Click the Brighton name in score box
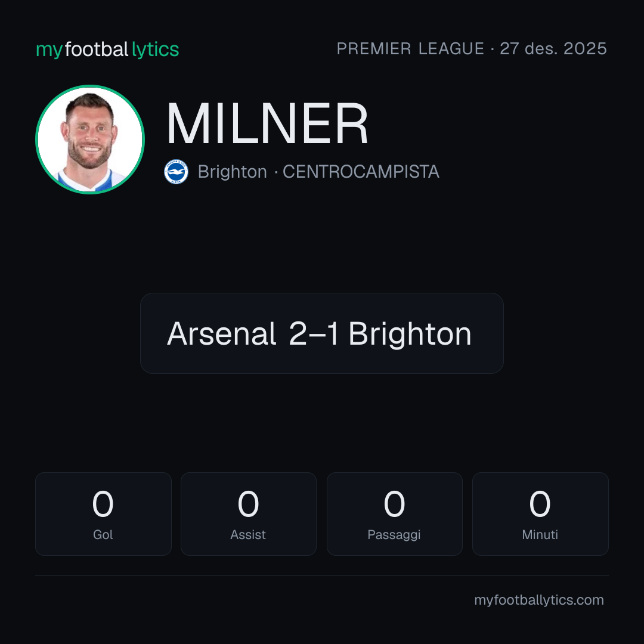644x644 pixels. 410,335
